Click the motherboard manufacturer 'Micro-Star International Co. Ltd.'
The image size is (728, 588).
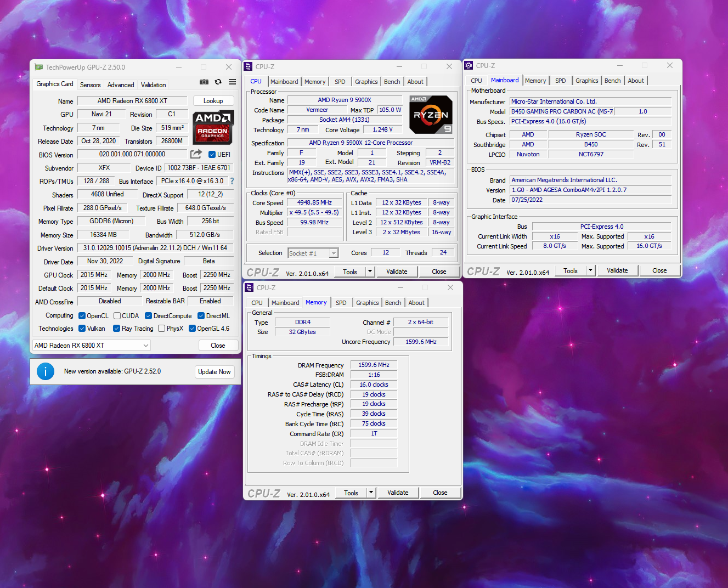pos(591,101)
